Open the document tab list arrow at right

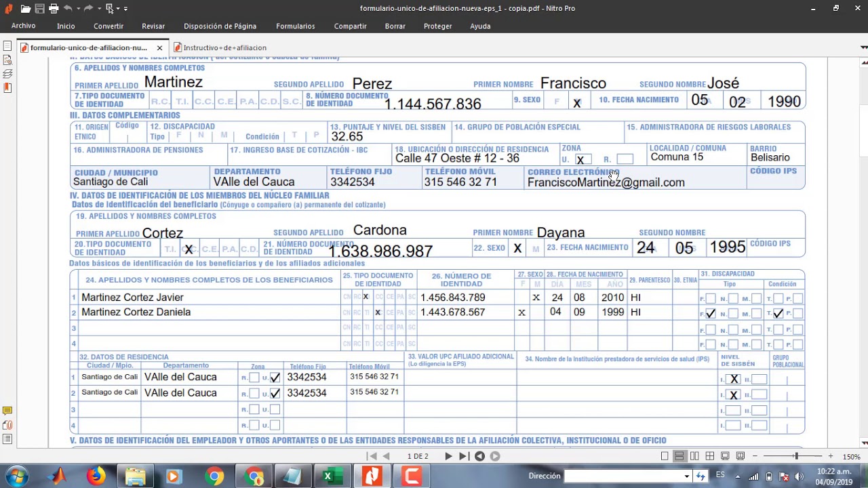[863, 47]
